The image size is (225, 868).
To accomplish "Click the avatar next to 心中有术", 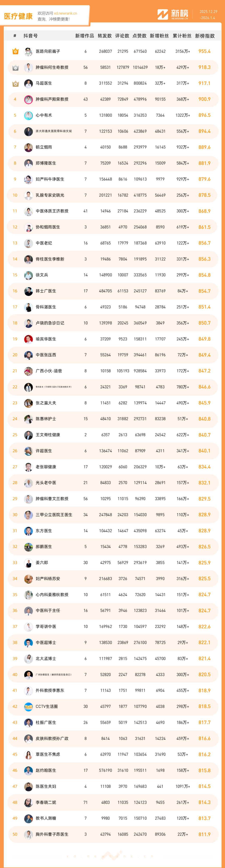I will tap(28, 115).
